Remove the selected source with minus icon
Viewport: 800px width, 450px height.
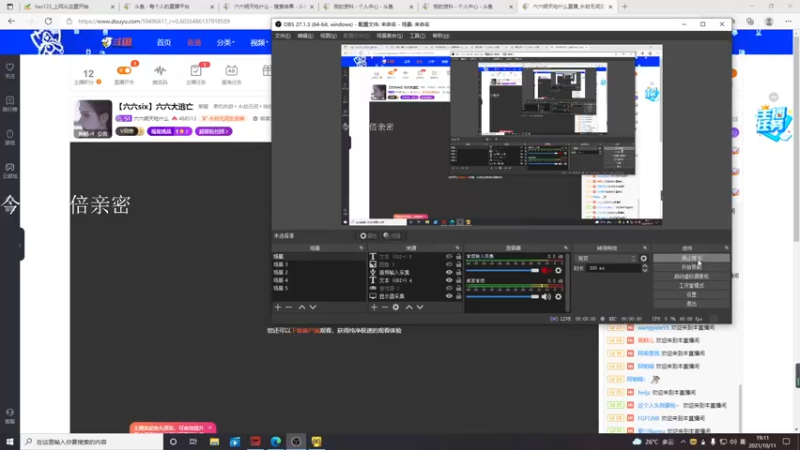coord(385,307)
